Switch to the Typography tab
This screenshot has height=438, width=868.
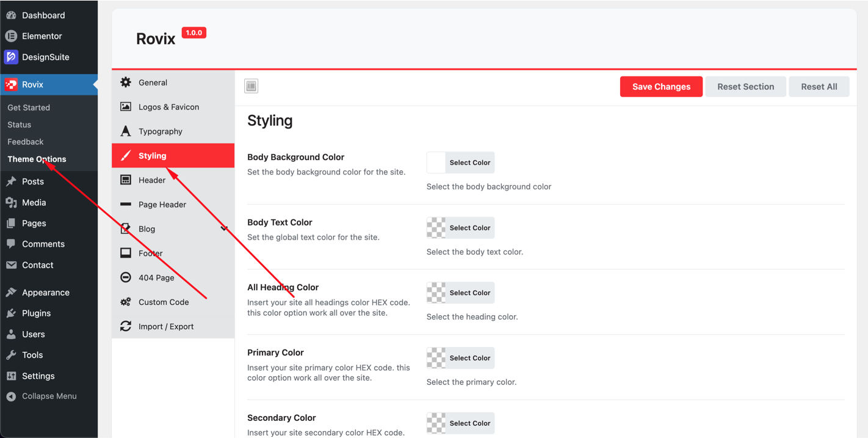coord(173,131)
